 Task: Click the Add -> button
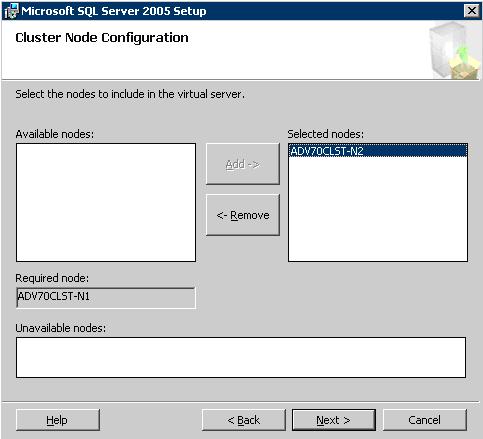click(243, 164)
